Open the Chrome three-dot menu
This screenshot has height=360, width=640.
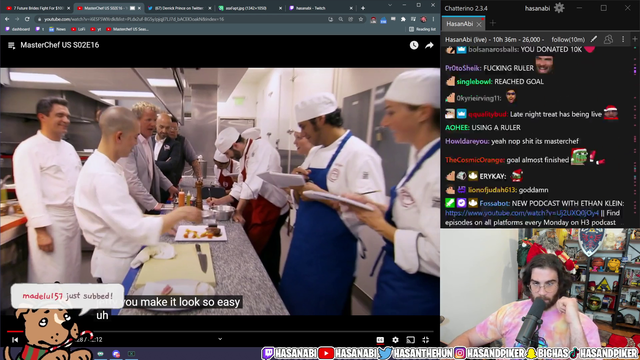(x=433, y=19)
